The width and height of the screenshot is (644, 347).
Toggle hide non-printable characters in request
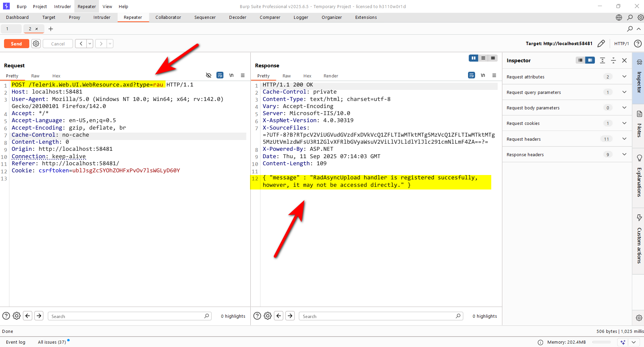tap(209, 75)
